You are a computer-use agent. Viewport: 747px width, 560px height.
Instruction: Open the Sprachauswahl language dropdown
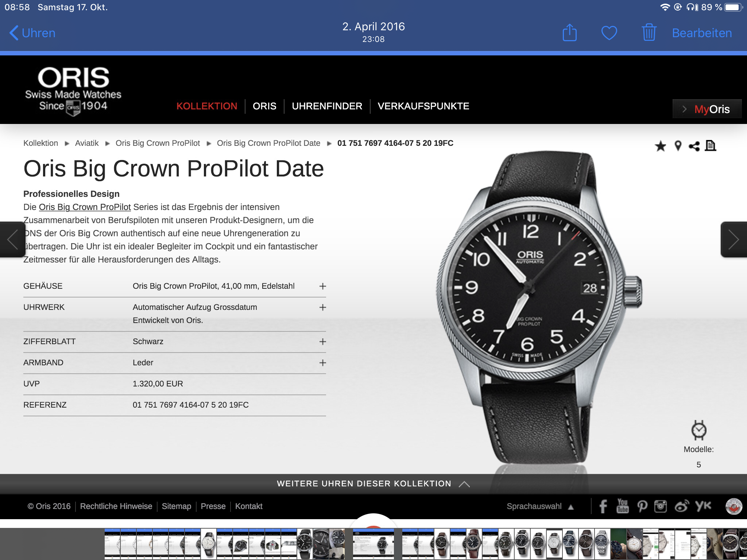pos(540,506)
